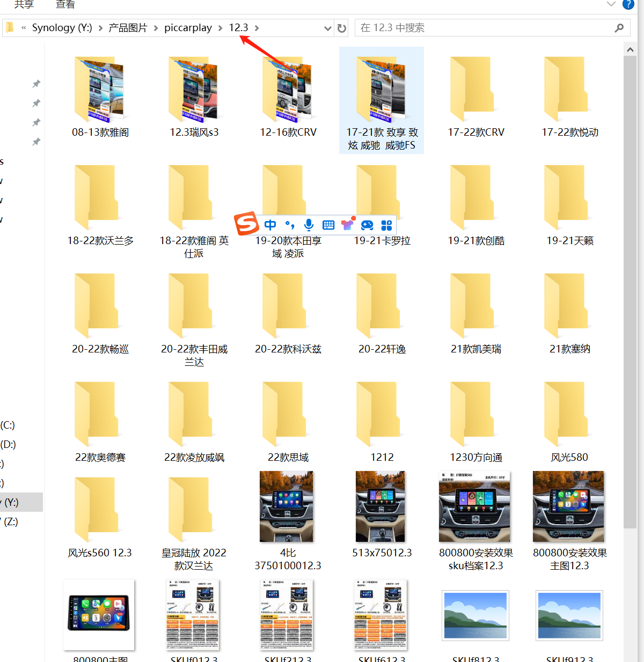
Task: Select the 18-22款雅阁 英仕派 folder
Action: pos(194,212)
